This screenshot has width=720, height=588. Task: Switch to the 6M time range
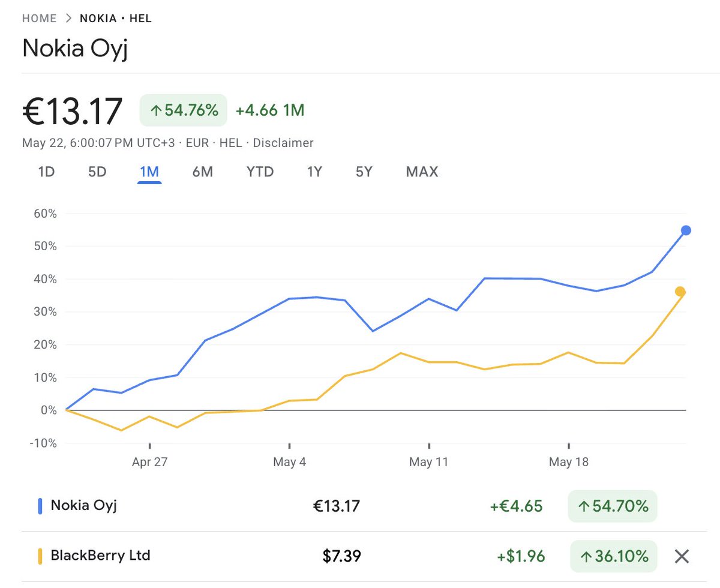(x=203, y=172)
